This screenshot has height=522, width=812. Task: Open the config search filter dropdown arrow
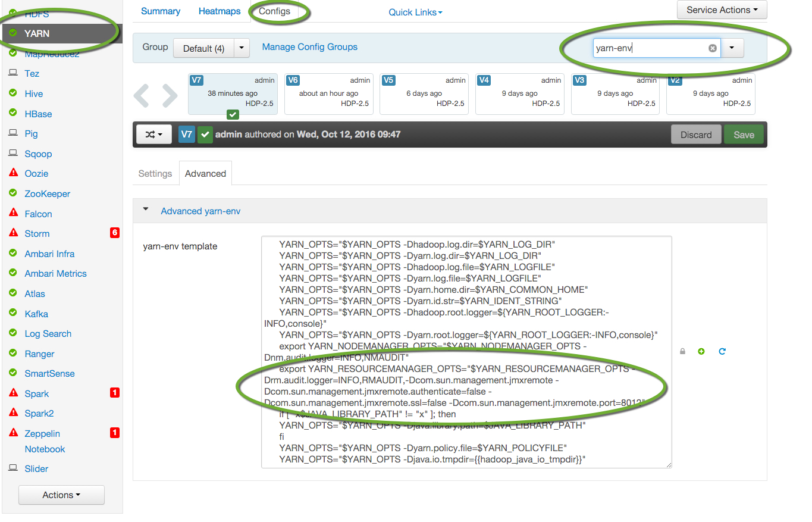click(x=733, y=48)
